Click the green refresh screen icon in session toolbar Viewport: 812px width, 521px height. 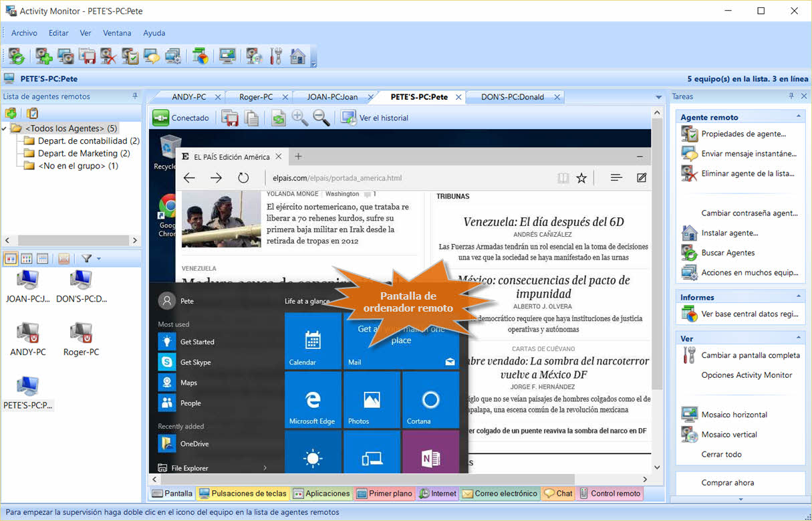[278, 118]
